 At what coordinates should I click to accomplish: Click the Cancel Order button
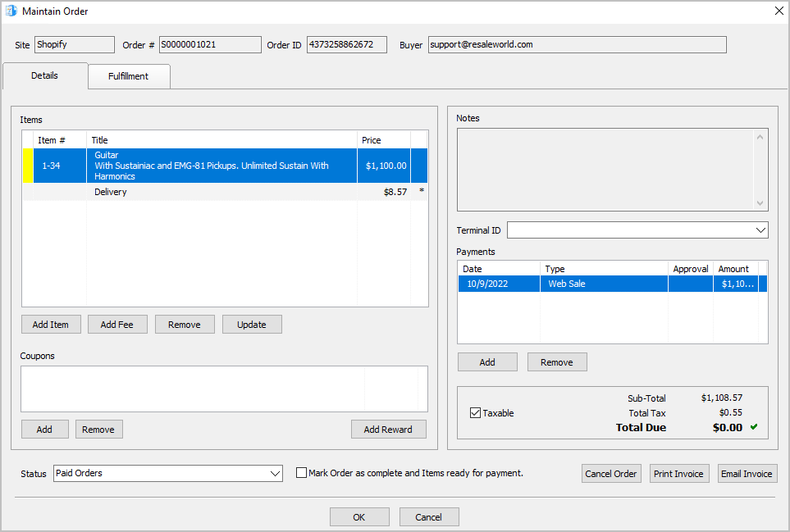[611, 474]
